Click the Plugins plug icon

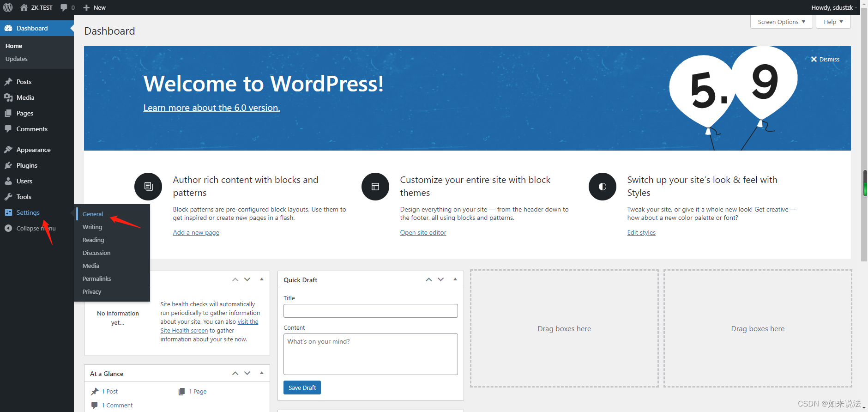click(8, 165)
